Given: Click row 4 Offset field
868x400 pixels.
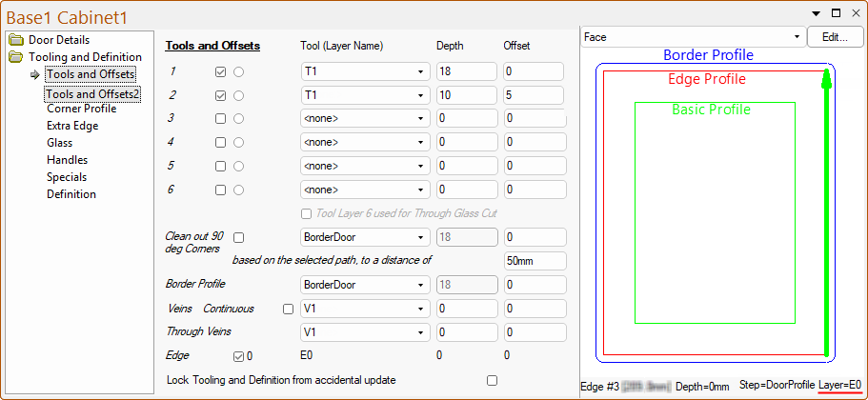Looking at the screenshot, I should pos(535,142).
